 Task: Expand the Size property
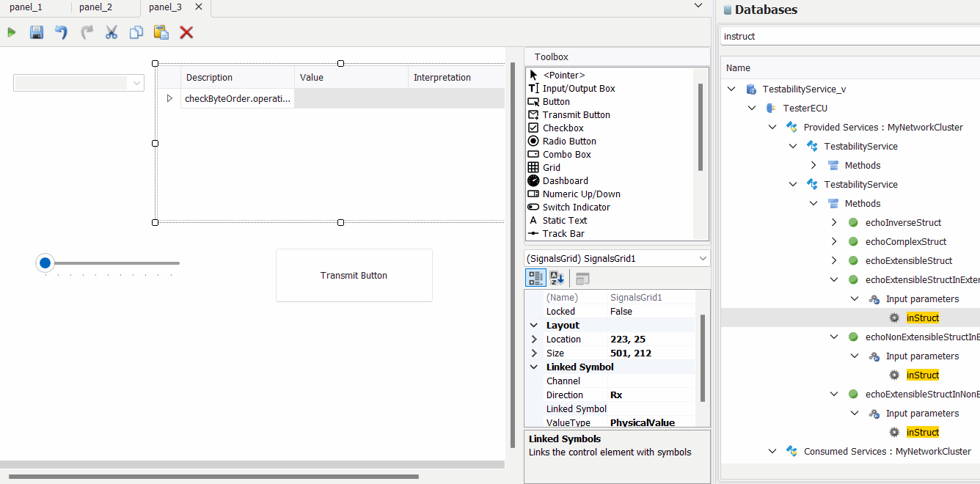coord(533,353)
